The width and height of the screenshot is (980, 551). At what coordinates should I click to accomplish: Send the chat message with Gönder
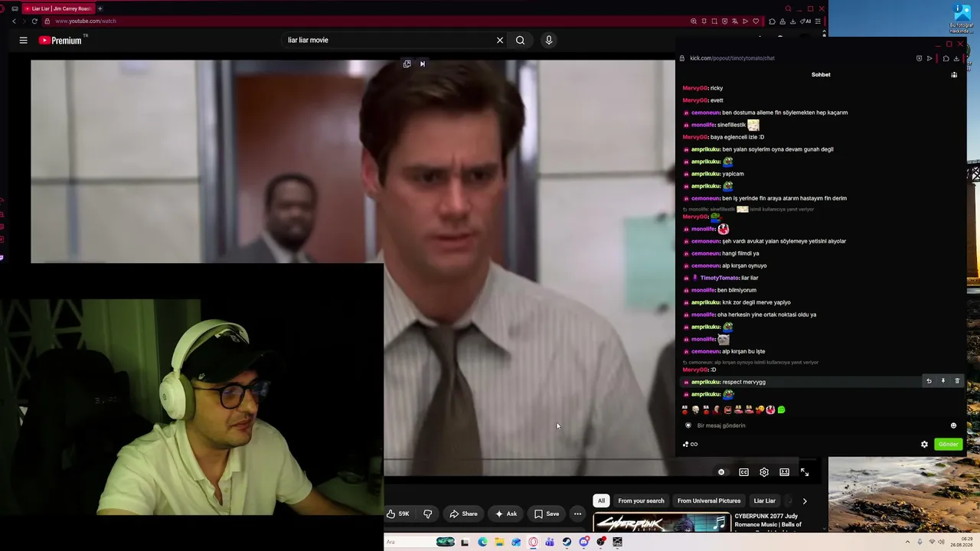coord(948,445)
